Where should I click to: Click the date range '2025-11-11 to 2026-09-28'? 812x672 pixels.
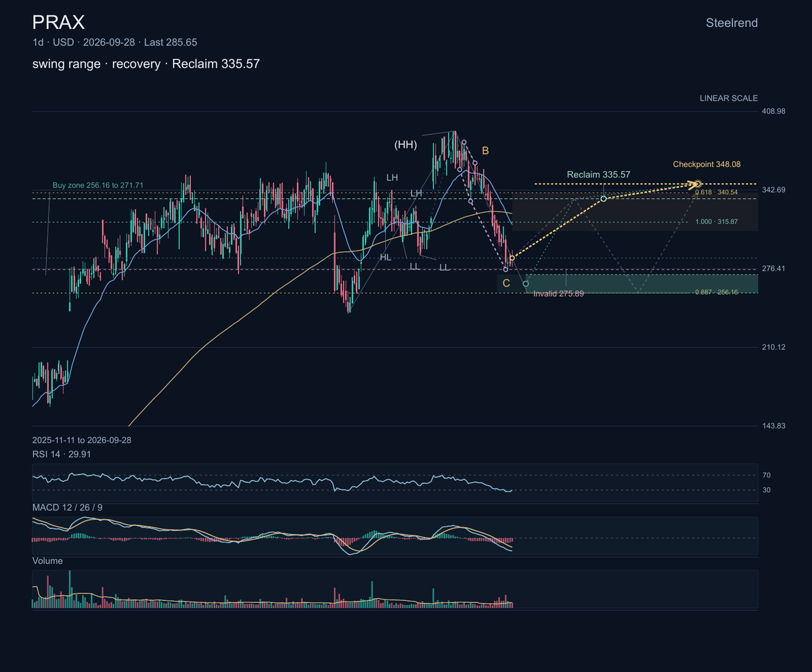[x=82, y=440]
